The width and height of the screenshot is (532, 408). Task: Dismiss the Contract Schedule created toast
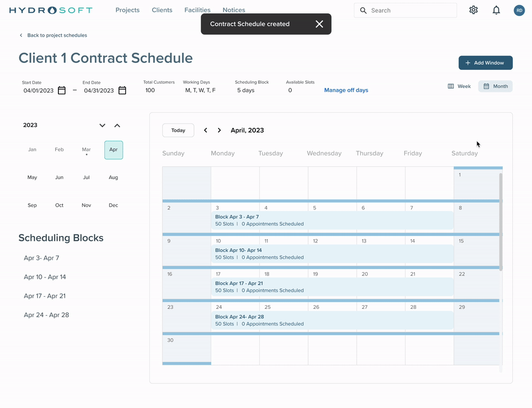(x=319, y=24)
